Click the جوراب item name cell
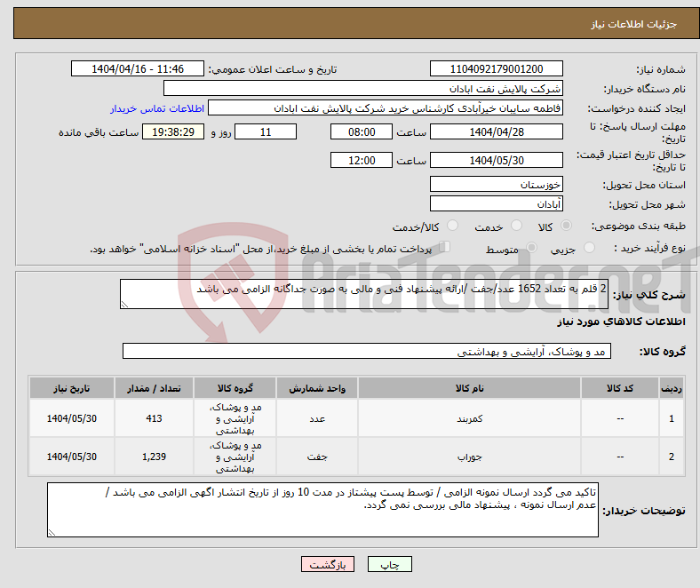This screenshot has width=700, height=588. [469, 457]
